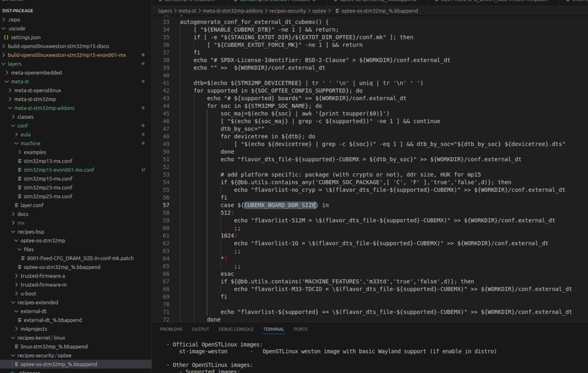Click the file icon of the 0001-fixed-CFG_DRAM_SIZE patch
588x373 pixels.
point(24,258)
